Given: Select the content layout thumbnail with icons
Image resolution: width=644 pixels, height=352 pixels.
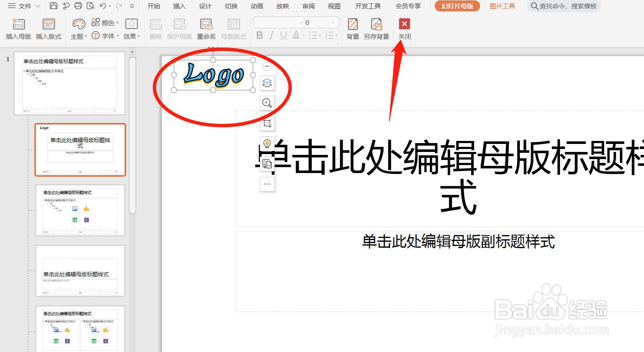Looking at the screenshot, I should coord(80,210).
